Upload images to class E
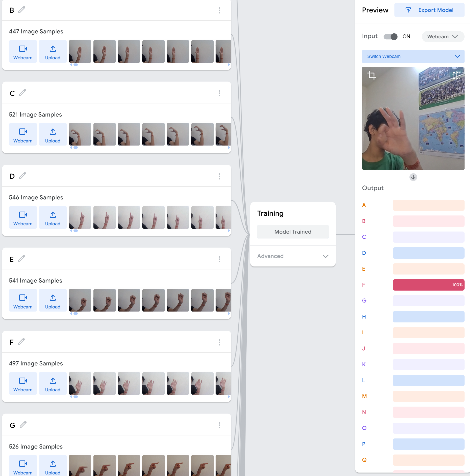The image size is (470, 476). [x=53, y=300]
